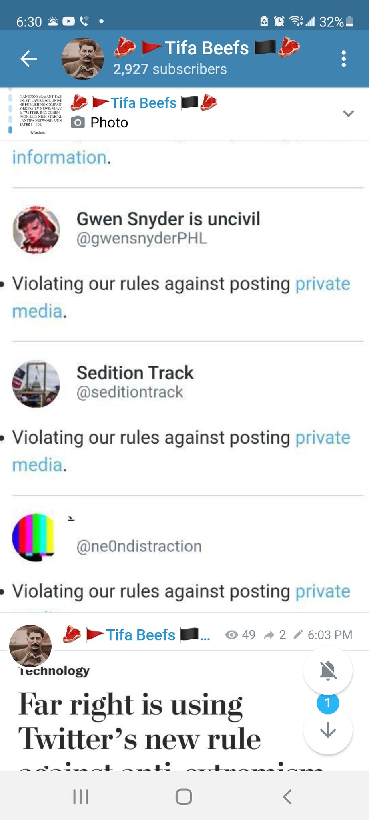The width and height of the screenshot is (369, 820).
Task: Tap the Android home button
Action: click(184, 796)
